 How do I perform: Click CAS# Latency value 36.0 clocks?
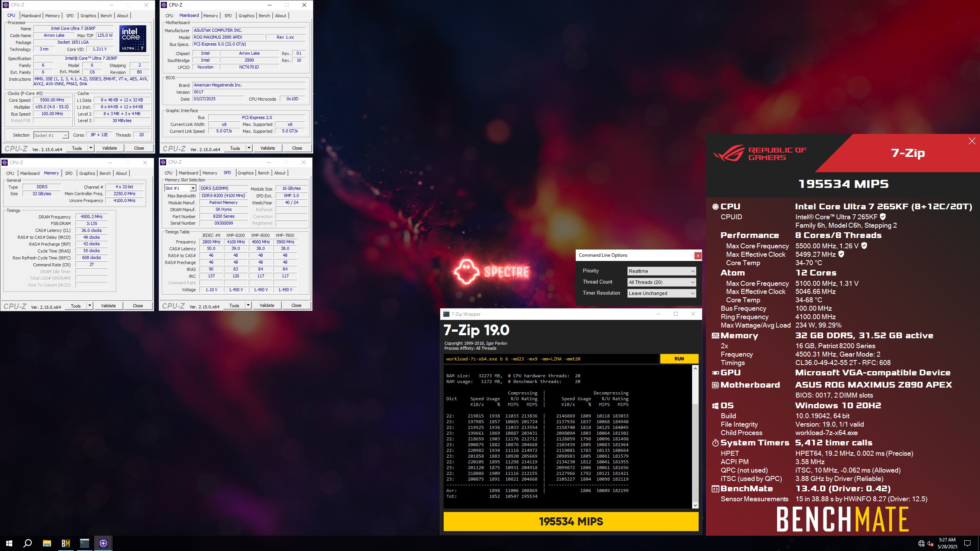point(91,230)
